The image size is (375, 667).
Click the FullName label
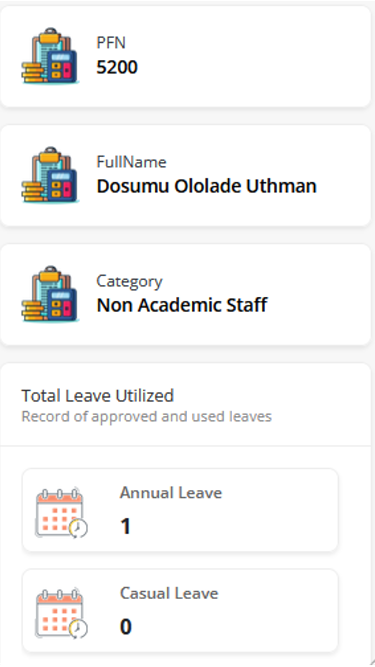(131, 162)
